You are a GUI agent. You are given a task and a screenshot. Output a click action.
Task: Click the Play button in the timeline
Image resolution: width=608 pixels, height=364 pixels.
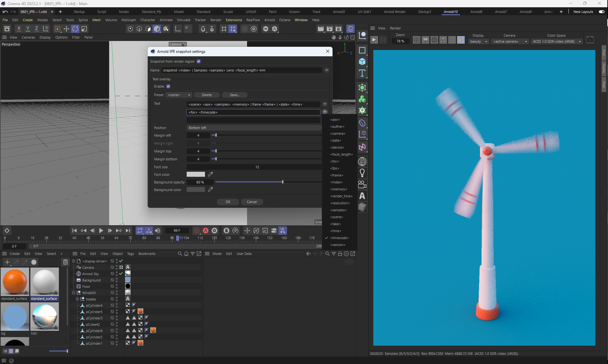pyautogui.click(x=101, y=231)
